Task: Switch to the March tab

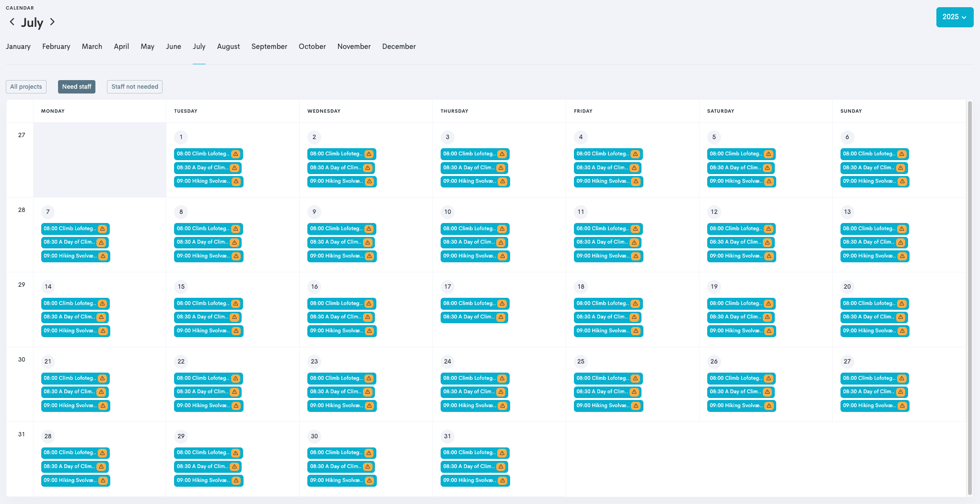Action: [92, 47]
